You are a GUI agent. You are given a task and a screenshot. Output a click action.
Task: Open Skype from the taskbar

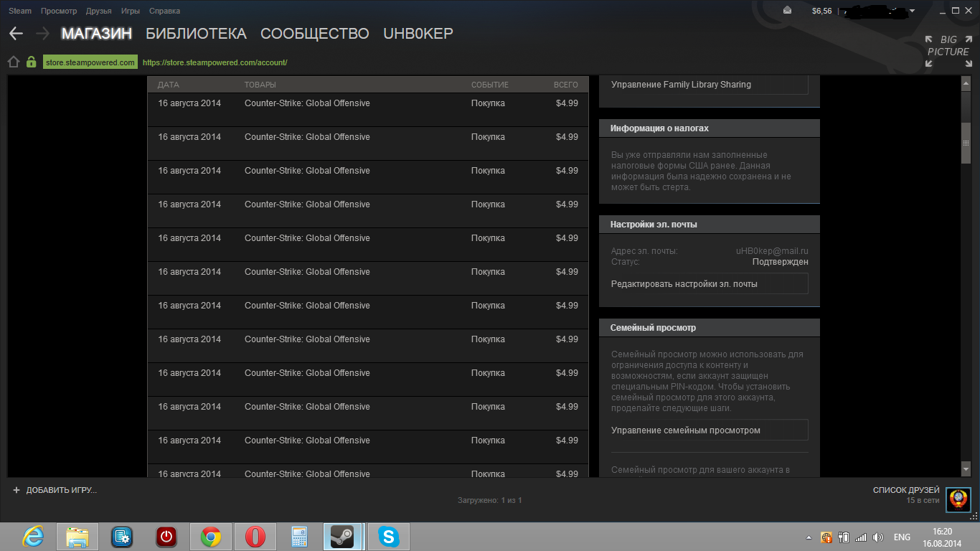tap(389, 537)
